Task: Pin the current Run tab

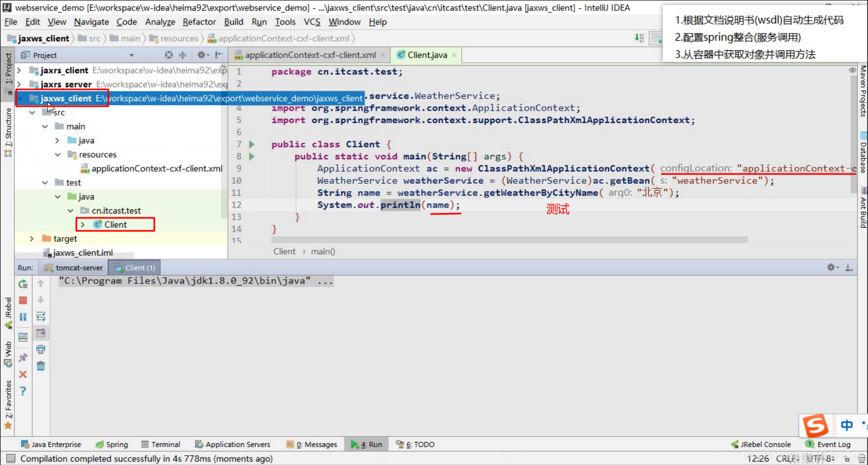Action: (23, 358)
